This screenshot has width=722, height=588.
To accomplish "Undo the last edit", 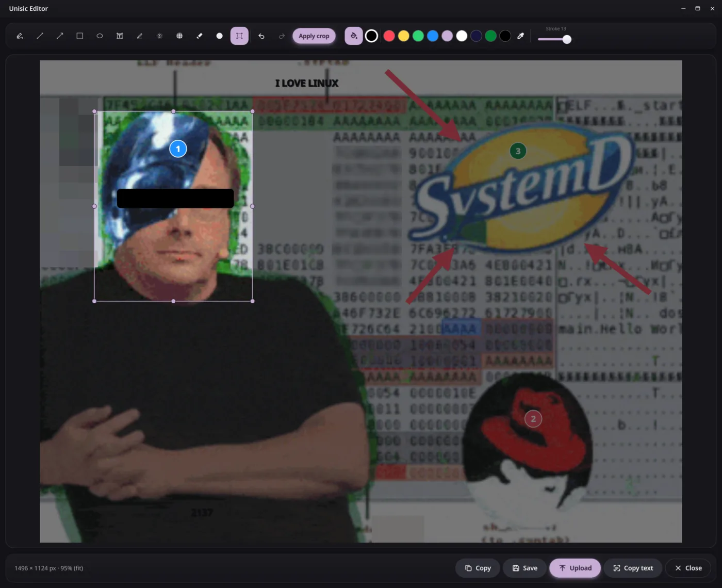I will click(x=261, y=36).
